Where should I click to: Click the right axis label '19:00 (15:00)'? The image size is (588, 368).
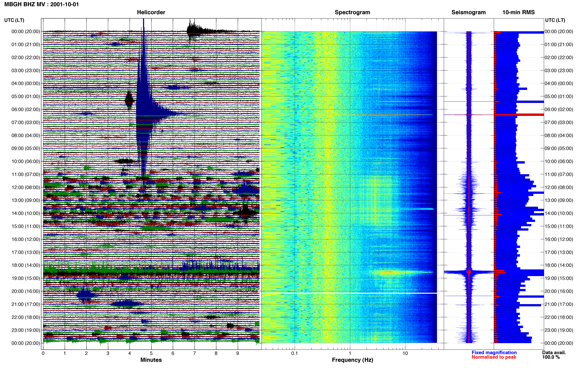pos(559,278)
